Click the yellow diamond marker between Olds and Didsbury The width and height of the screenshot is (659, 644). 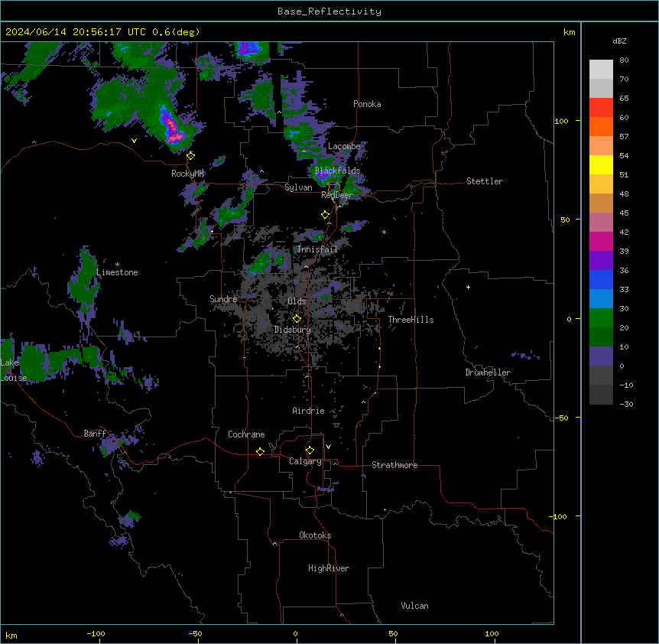(x=297, y=318)
